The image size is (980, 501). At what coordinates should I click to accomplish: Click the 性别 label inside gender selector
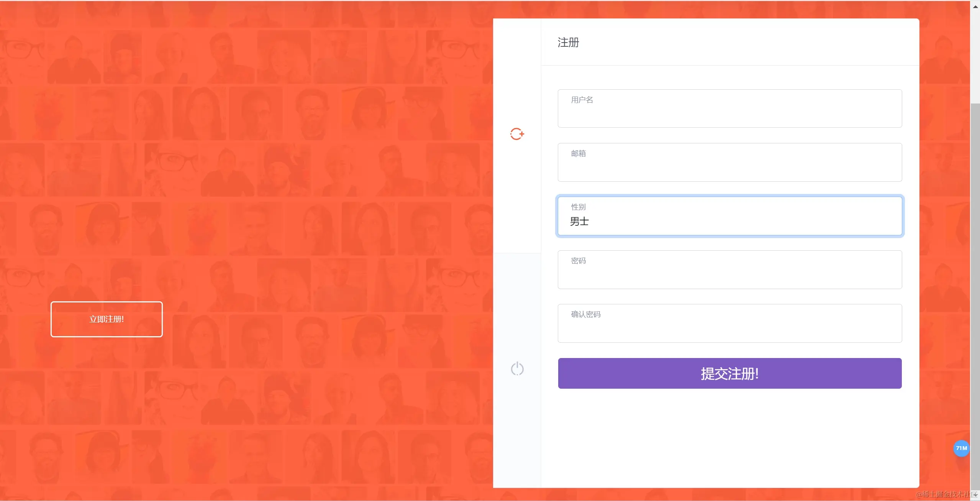tap(578, 207)
